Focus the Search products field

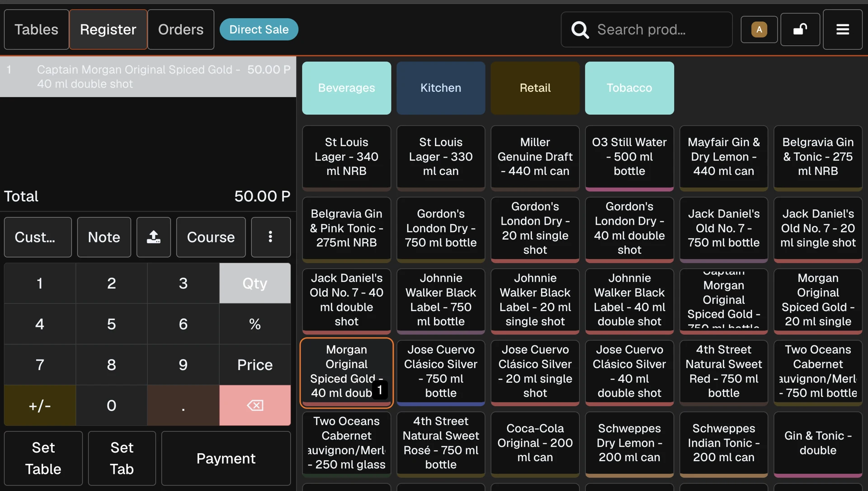point(646,30)
